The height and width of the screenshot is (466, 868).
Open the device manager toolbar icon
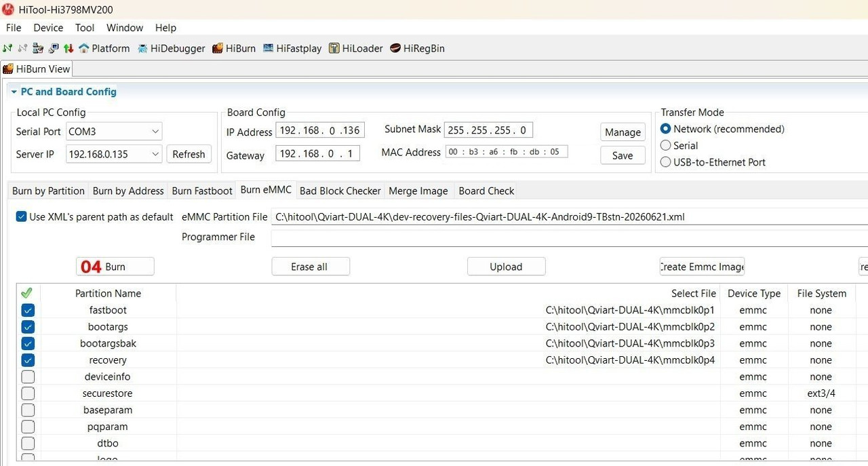pyautogui.click(x=38, y=48)
